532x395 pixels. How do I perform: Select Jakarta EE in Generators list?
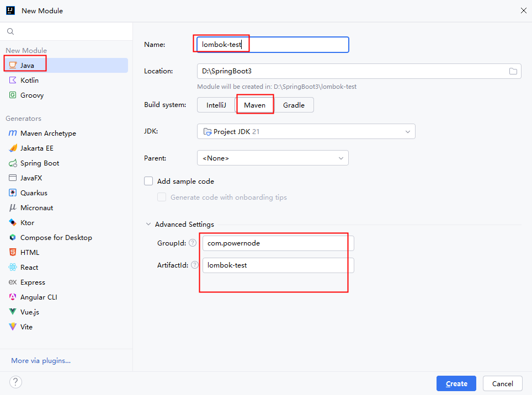36,148
